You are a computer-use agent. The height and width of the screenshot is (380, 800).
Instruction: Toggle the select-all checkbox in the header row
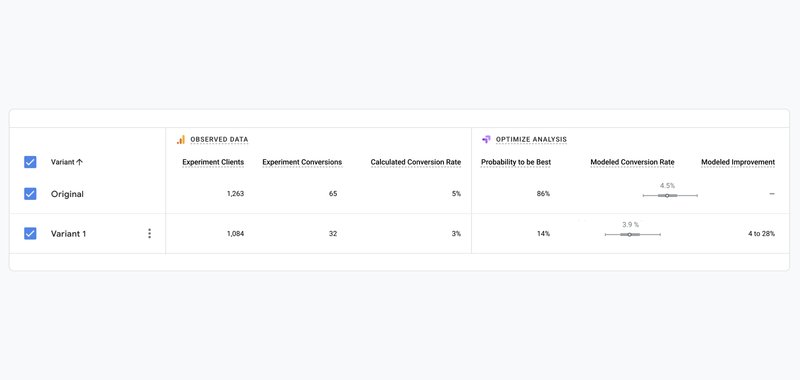click(x=30, y=162)
